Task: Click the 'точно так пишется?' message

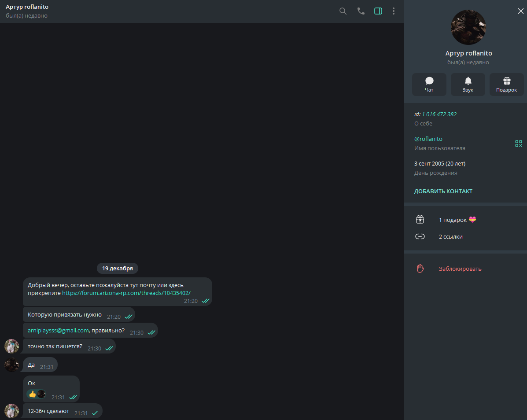Action: (x=69, y=346)
